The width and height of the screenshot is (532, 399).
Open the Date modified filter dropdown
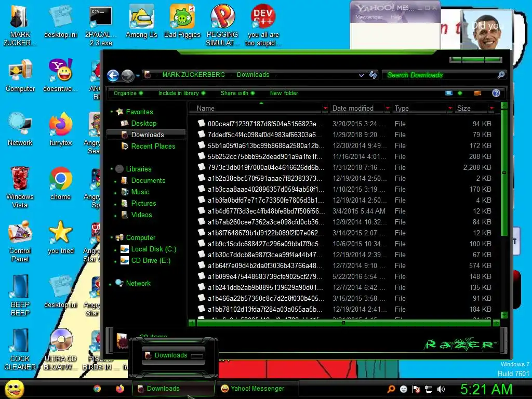click(x=388, y=108)
